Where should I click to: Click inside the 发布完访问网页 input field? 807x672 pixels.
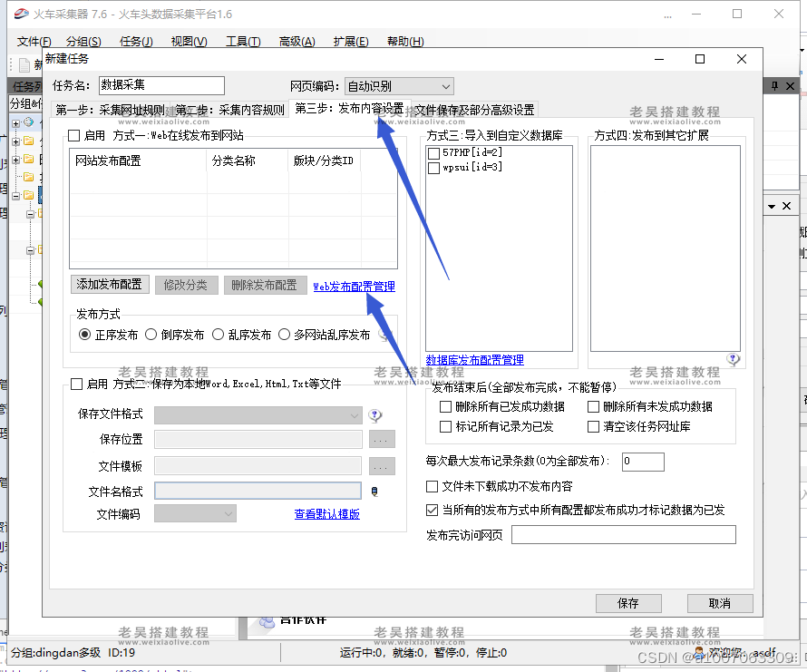pyautogui.click(x=623, y=534)
